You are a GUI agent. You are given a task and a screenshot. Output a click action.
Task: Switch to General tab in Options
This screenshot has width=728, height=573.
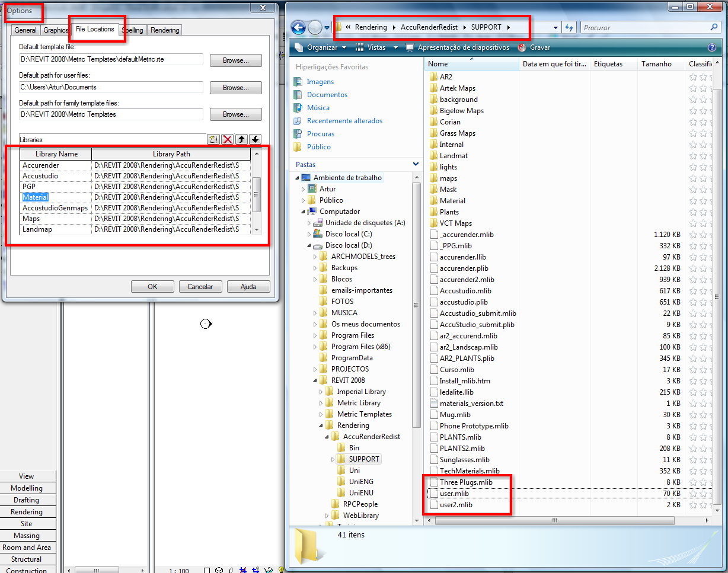point(25,30)
